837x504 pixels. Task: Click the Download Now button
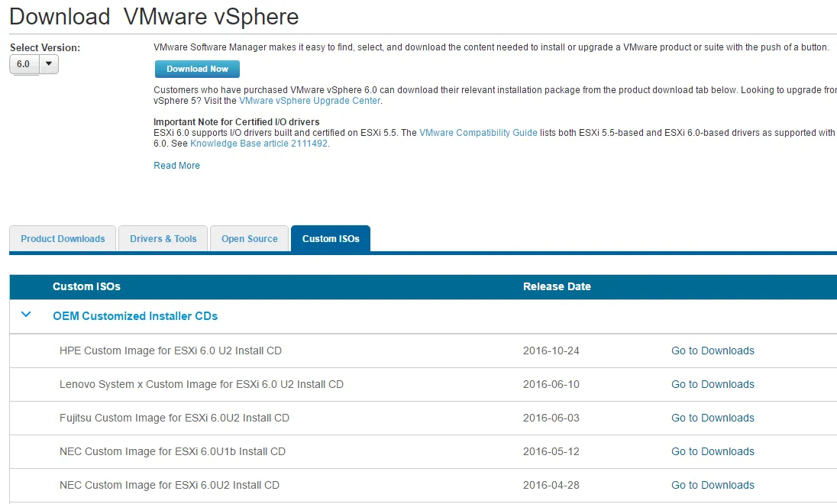(197, 69)
